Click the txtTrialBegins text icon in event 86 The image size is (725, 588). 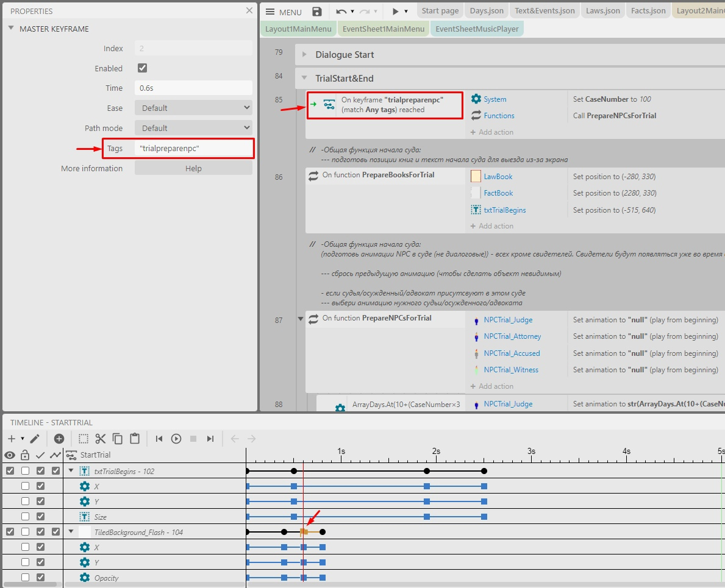coord(476,210)
